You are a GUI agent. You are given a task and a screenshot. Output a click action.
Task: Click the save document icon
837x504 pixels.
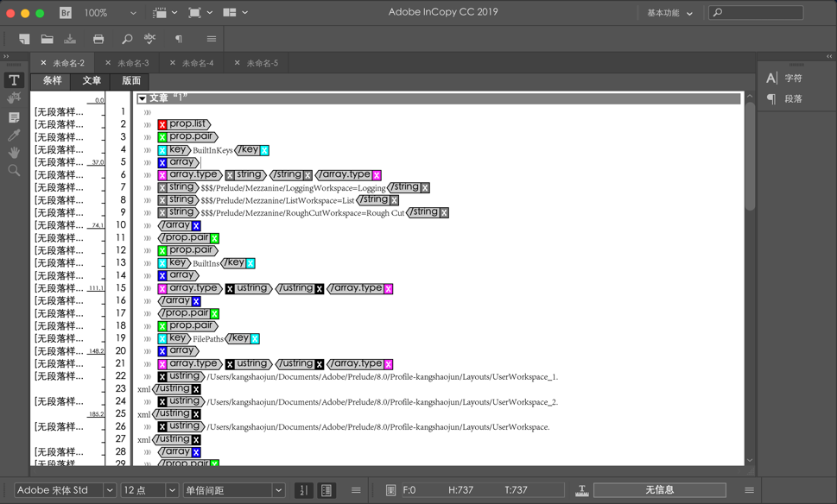(x=70, y=38)
